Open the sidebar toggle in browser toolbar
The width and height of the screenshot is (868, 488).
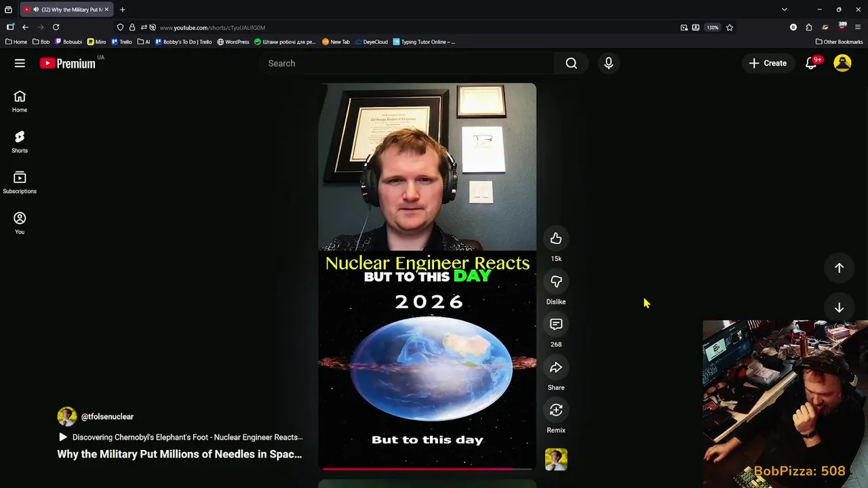click(10, 27)
